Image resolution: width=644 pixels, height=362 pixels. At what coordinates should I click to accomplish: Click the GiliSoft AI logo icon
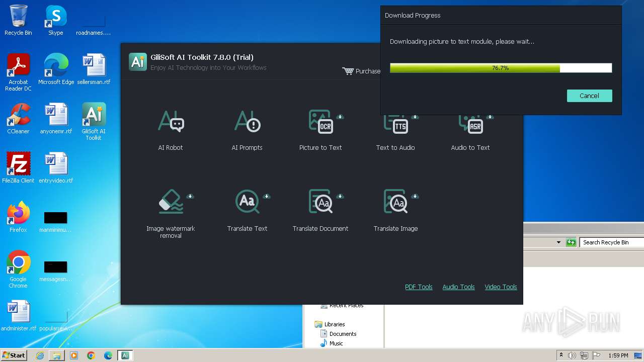[137, 61]
